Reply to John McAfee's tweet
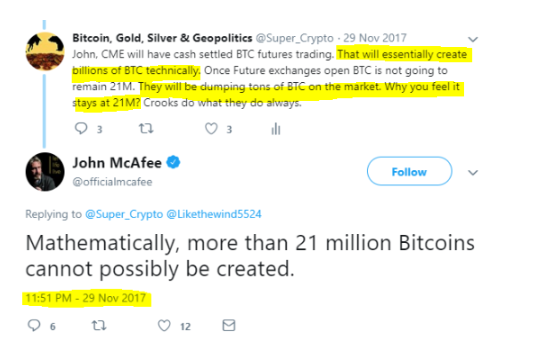Screen dimensions: 554x363 click(x=34, y=325)
